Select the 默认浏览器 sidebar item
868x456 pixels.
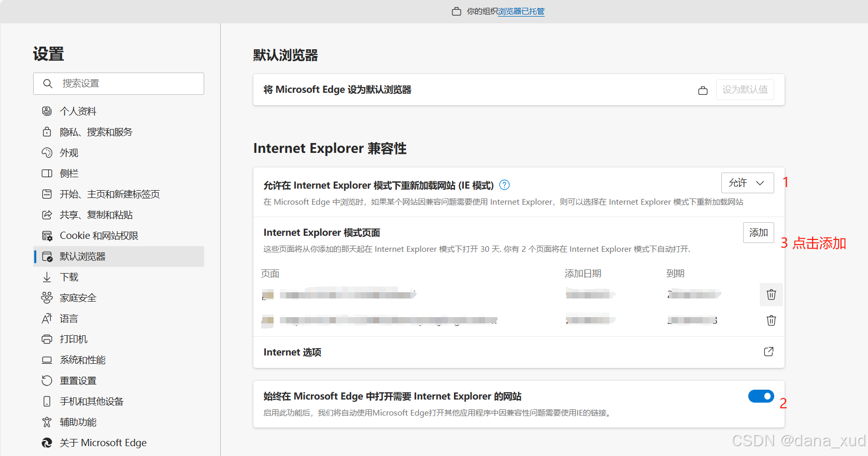pyautogui.click(x=119, y=256)
